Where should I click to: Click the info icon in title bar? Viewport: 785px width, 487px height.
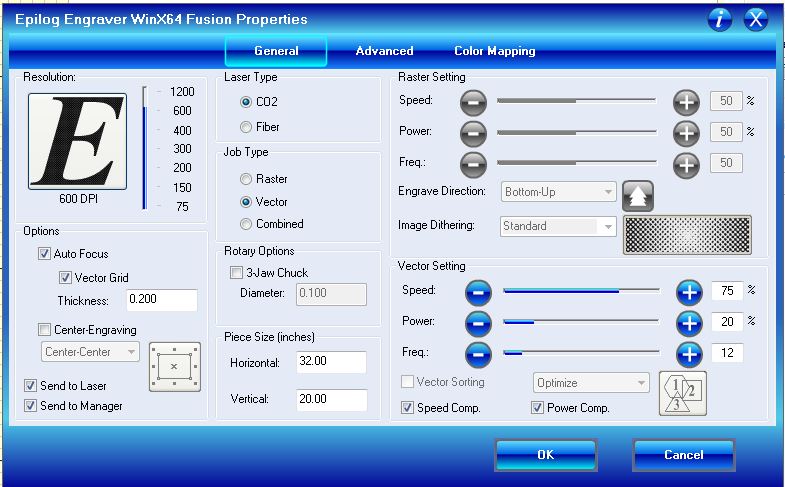coord(719,20)
